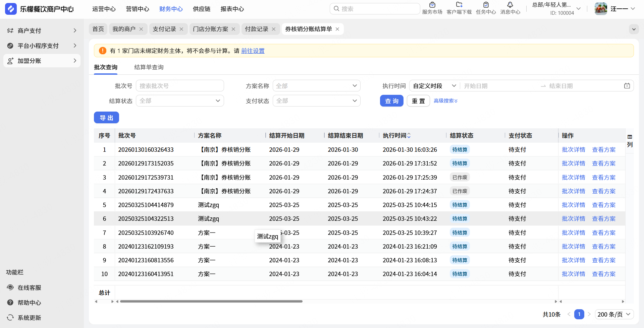Switch to the 结算单查询 tab
This screenshot has width=644, height=328.
[x=149, y=67]
